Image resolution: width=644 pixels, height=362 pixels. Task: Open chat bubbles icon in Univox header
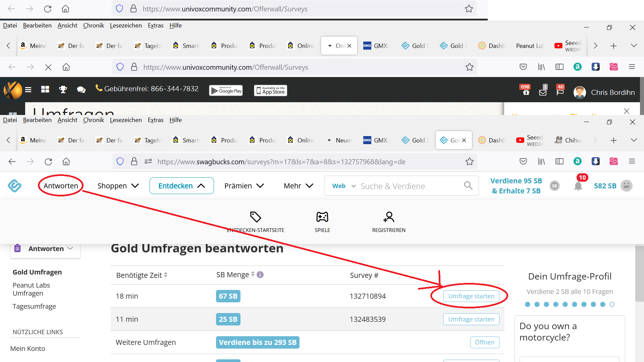pyautogui.click(x=81, y=89)
